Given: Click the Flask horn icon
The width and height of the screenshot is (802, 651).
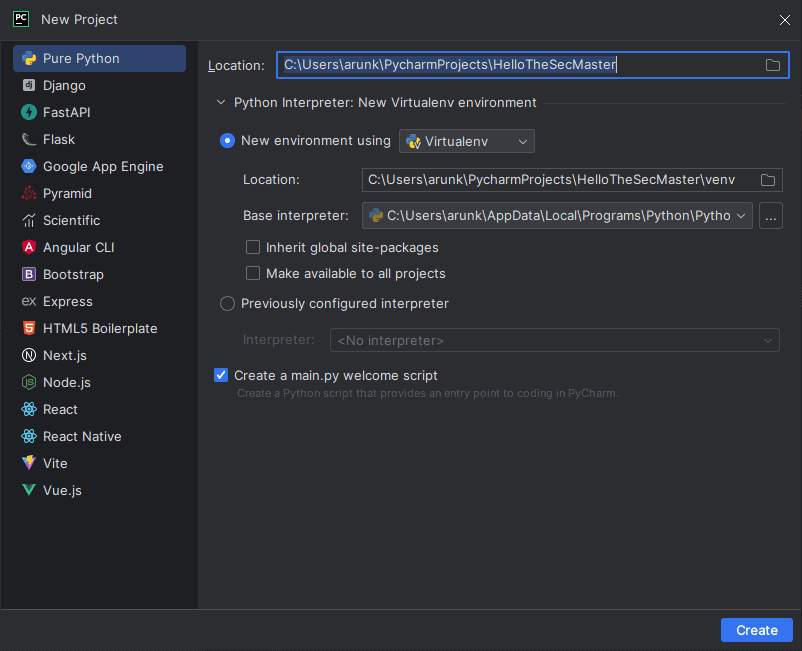Looking at the screenshot, I should (x=29, y=140).
